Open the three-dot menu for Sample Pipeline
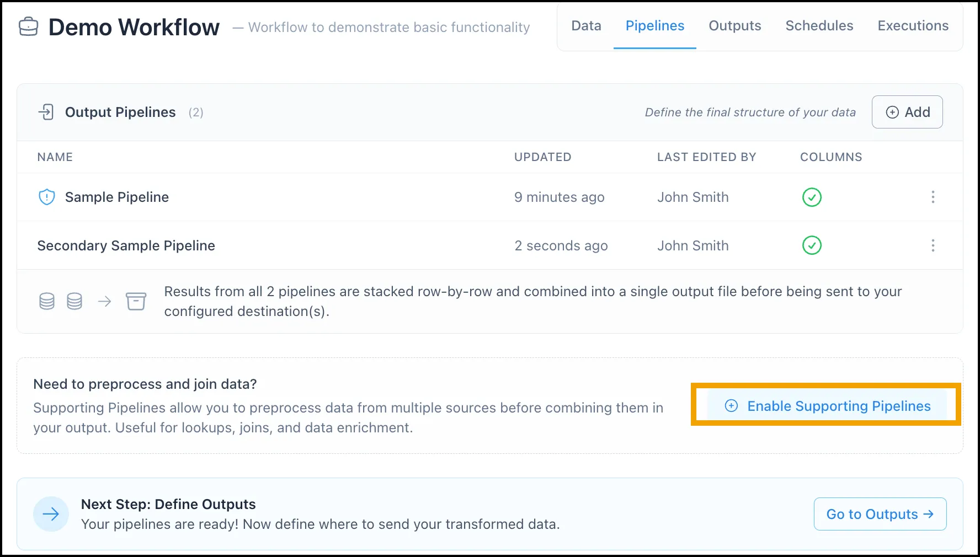 pyautogui.click(x=933, y=197)
